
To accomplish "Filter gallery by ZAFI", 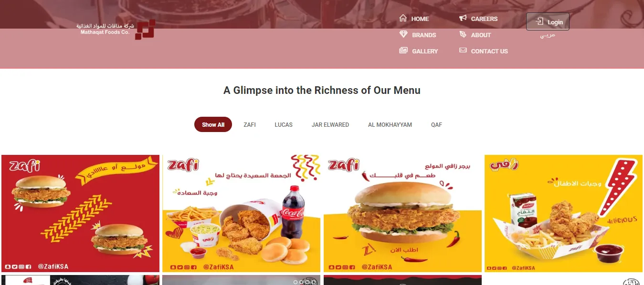I will (250, 125).
